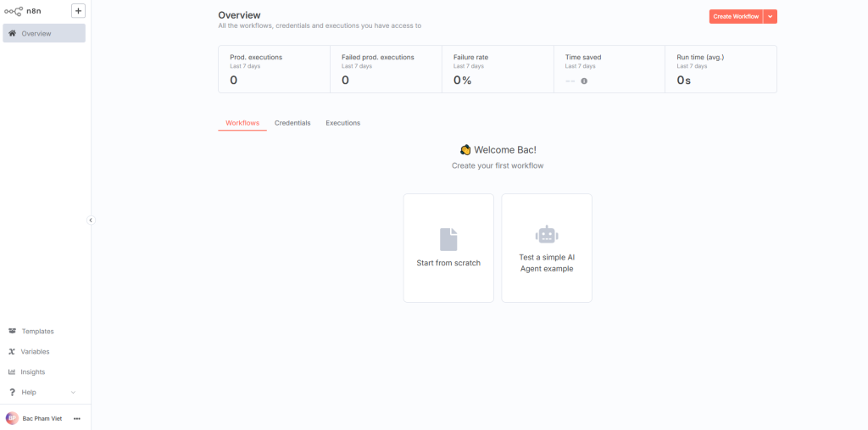Expand the Help menu chevron

click(73, 393)
